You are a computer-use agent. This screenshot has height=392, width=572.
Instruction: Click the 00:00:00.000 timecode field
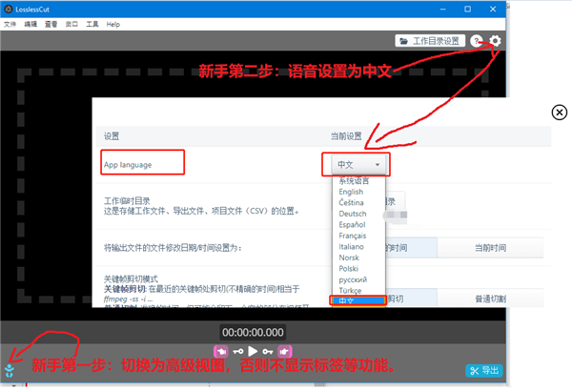[253, 332]
